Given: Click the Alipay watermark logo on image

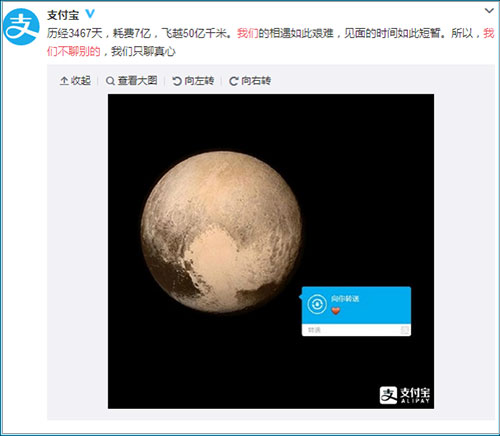Looking at the screenshot, I should coord(405,395).
